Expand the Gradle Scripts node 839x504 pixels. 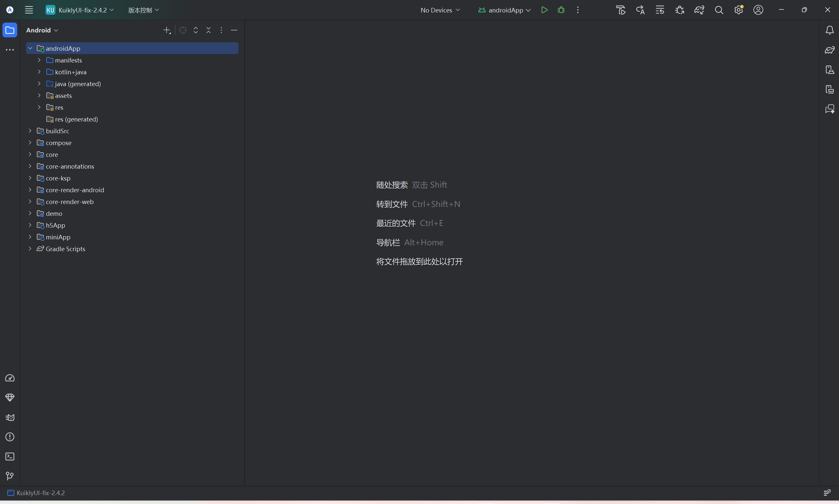(30, 249)
